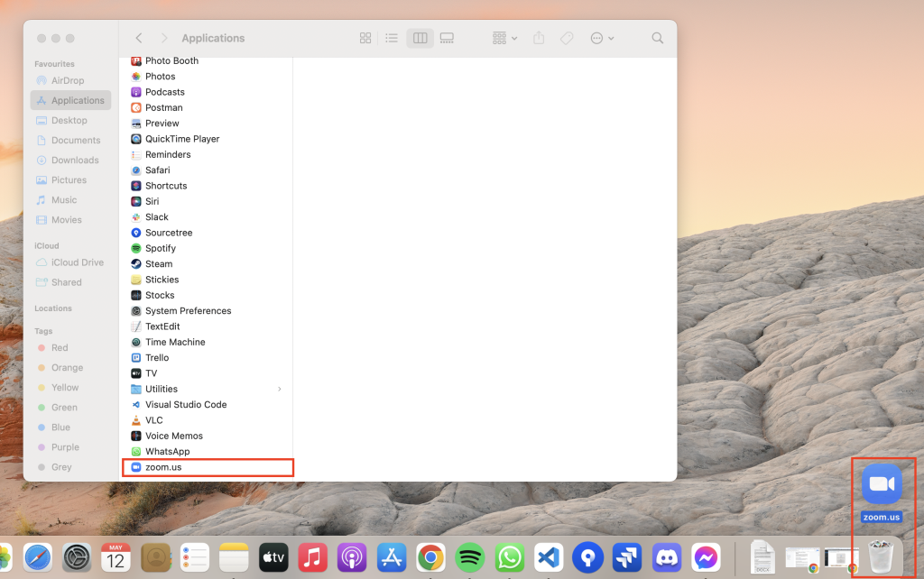Viewport: 924px width, 579px height.
Task: Select Voice Memos in the list
Action: 208,436
